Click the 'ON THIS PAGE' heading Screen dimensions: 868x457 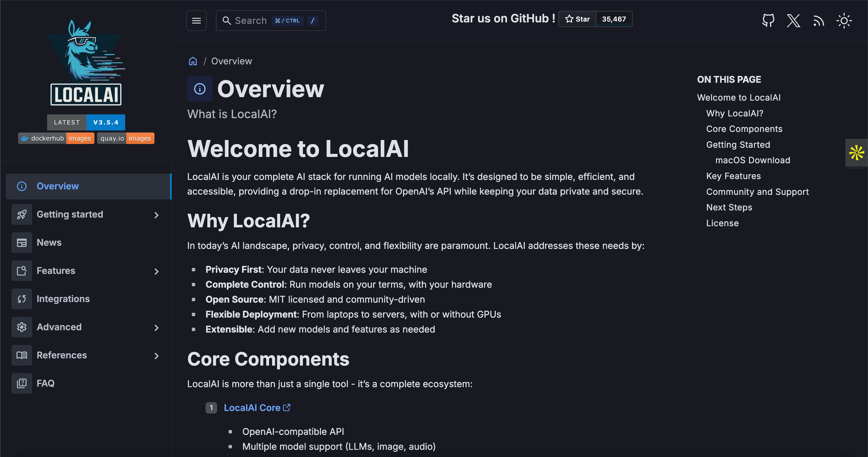click(x=729, y=79)
